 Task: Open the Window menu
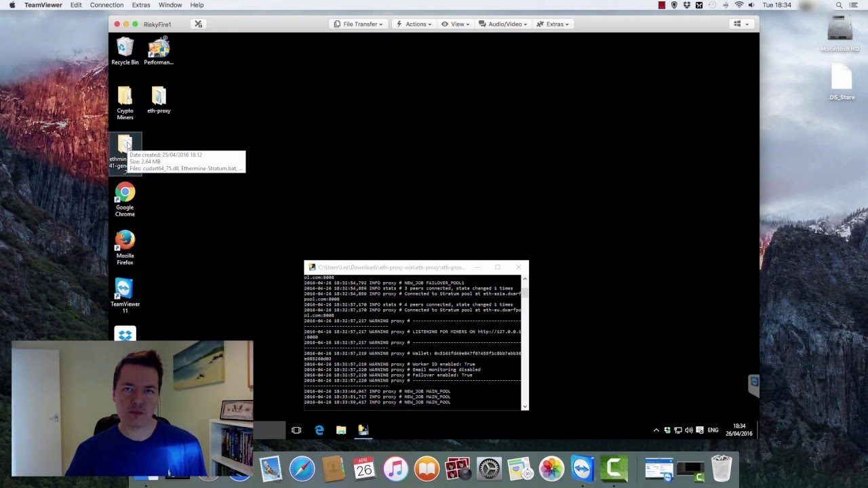(170, 5)
